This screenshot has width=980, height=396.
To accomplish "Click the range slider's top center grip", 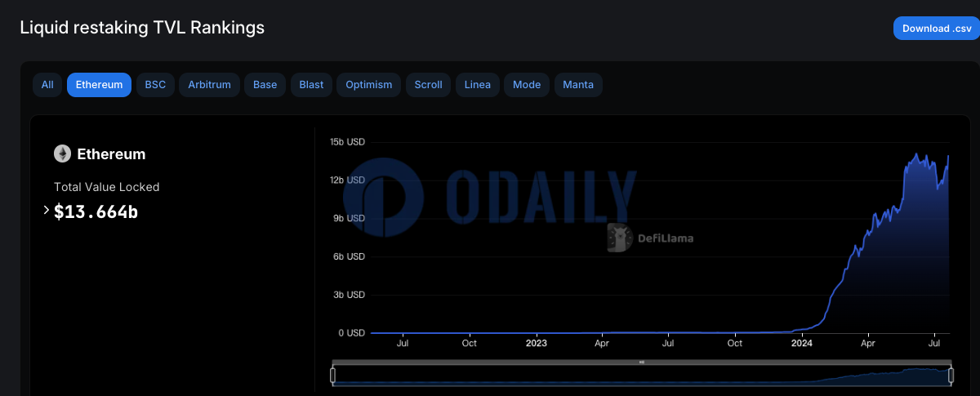I will coord(642,362).
